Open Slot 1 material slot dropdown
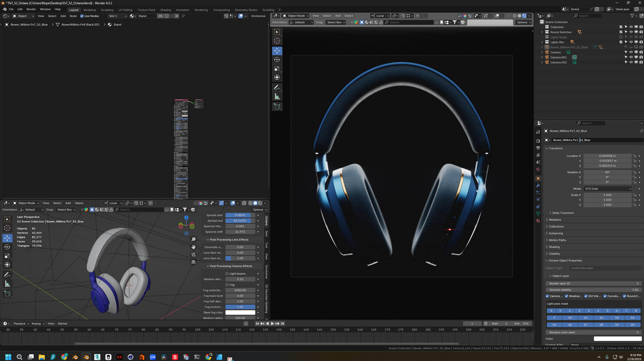Viewport: 644px width, 361px height. [117, 16]
